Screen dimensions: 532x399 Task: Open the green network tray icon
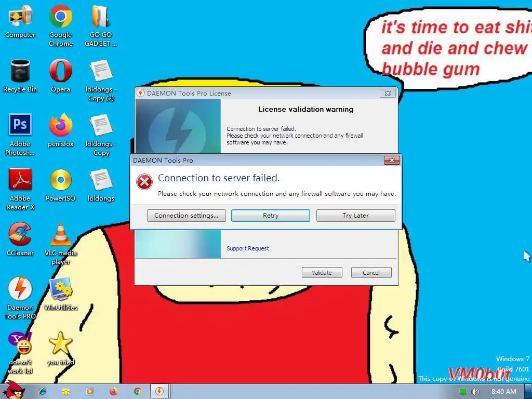click(463, 392)
